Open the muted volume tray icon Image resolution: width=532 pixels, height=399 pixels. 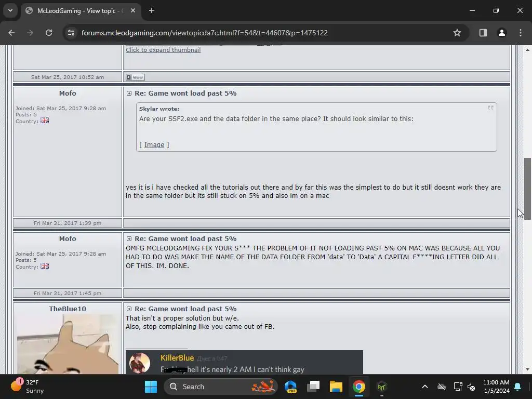tap(471, 387)
